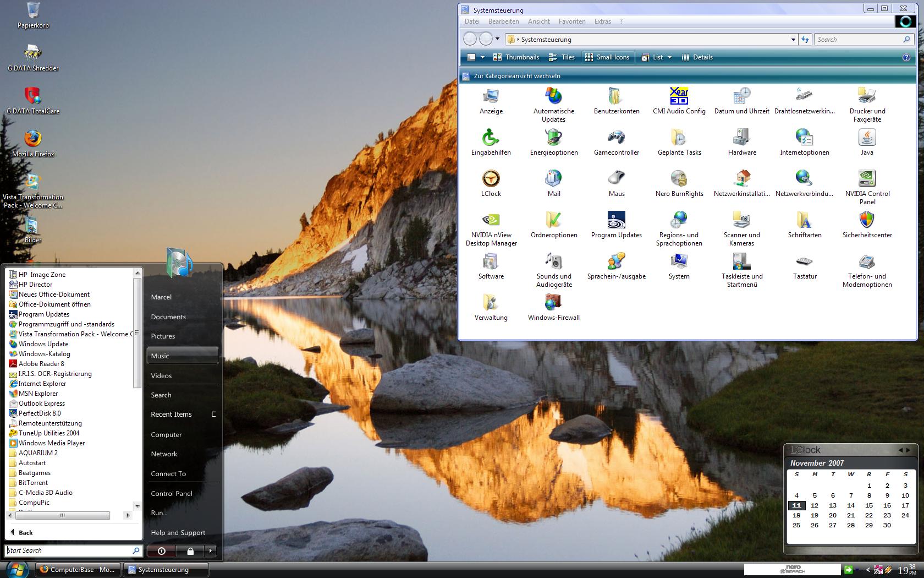Click the taskbar clock in system tray
Screen dimensions: 924x578
[907, 570]
